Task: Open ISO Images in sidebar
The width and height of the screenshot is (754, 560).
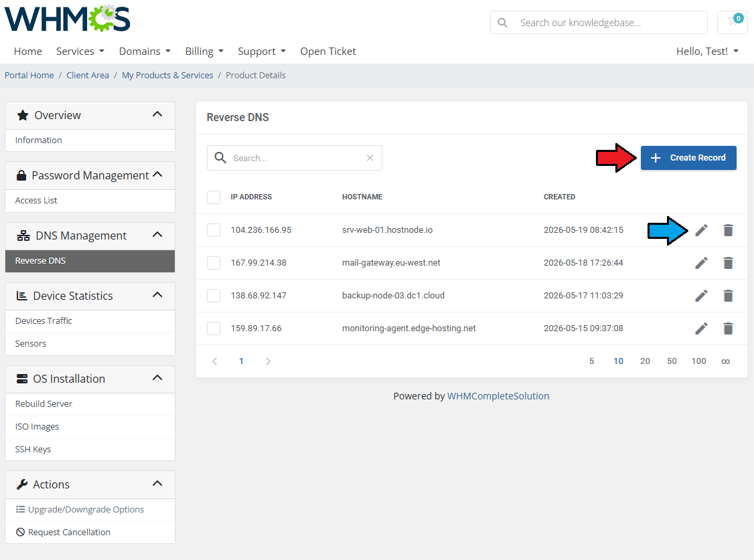Action: click(90, 426)
